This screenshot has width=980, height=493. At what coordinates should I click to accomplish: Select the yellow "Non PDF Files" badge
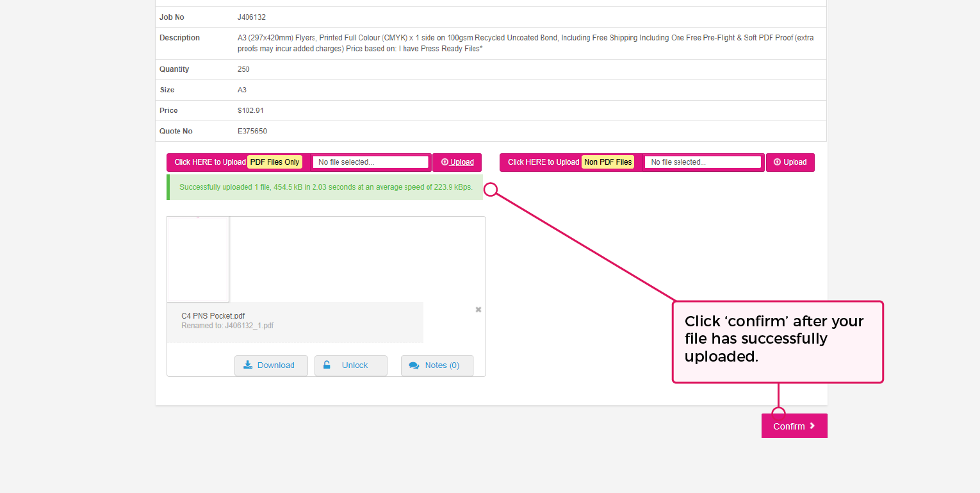608,162
